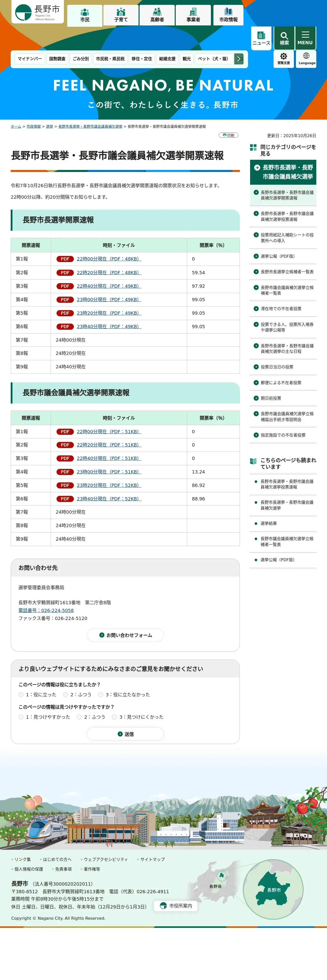Select the 結婚支援 keyword tag
Viewport: 327px width, 980px height.
coord(167,59)
